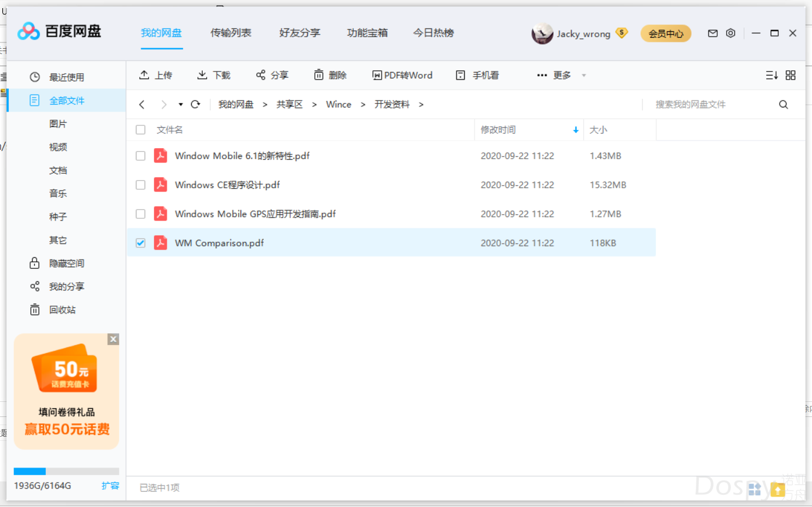The height and width of the screenshot is (507, 812).
Task: Open the navigation history dropdown triangle
Action: pos(181,105)
